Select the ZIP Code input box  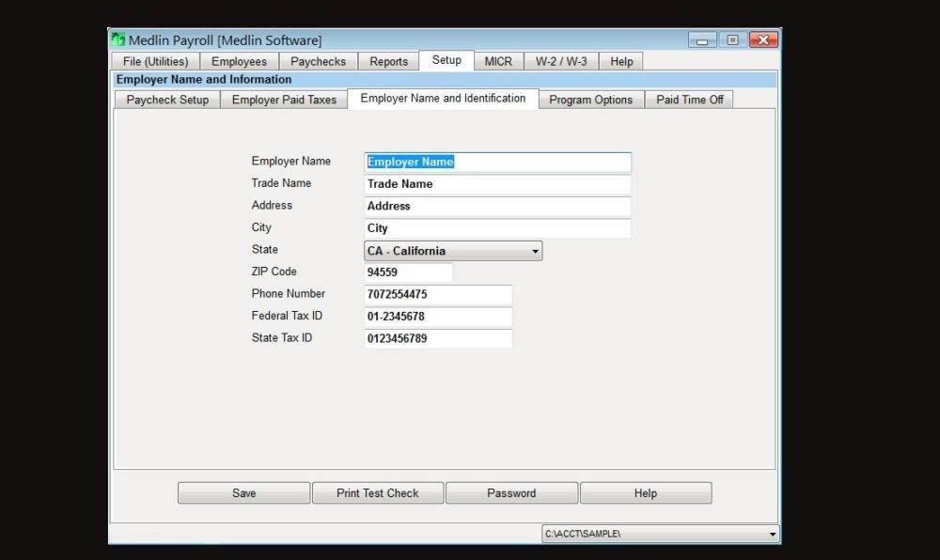pos(408,272)
